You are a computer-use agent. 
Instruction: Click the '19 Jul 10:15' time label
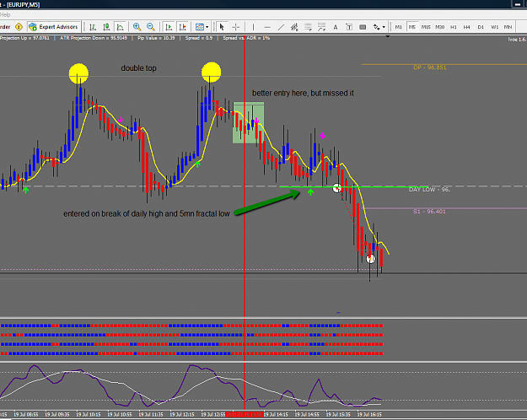click(88, 415)
